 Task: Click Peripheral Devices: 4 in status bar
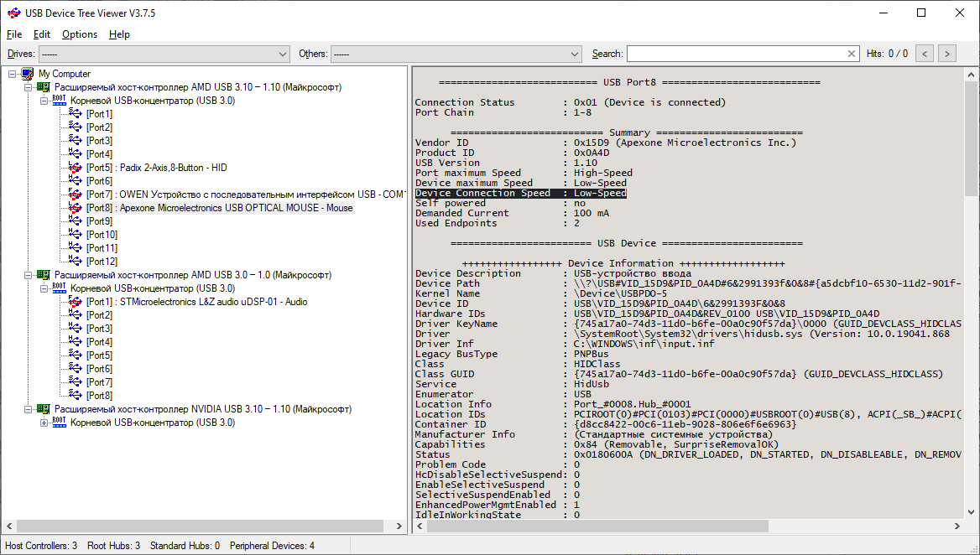[x=273, y=546]
